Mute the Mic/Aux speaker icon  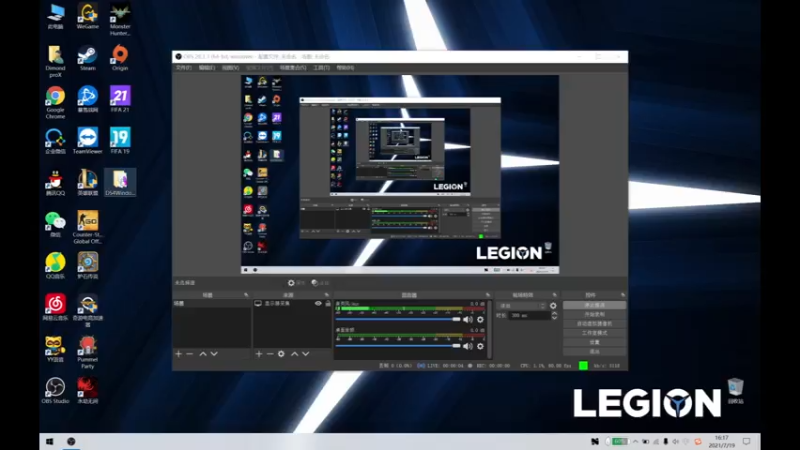tap(468, 319)
